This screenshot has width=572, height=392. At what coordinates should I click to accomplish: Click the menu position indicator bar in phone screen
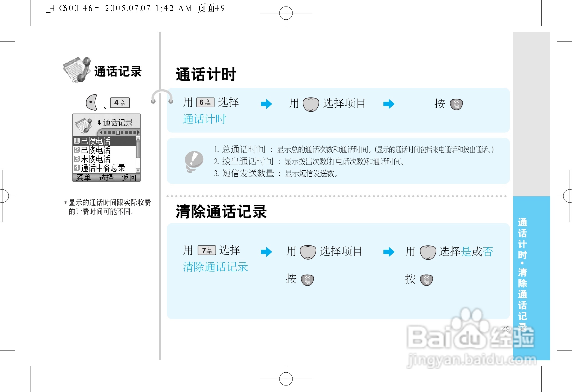[x=120, y=133]
